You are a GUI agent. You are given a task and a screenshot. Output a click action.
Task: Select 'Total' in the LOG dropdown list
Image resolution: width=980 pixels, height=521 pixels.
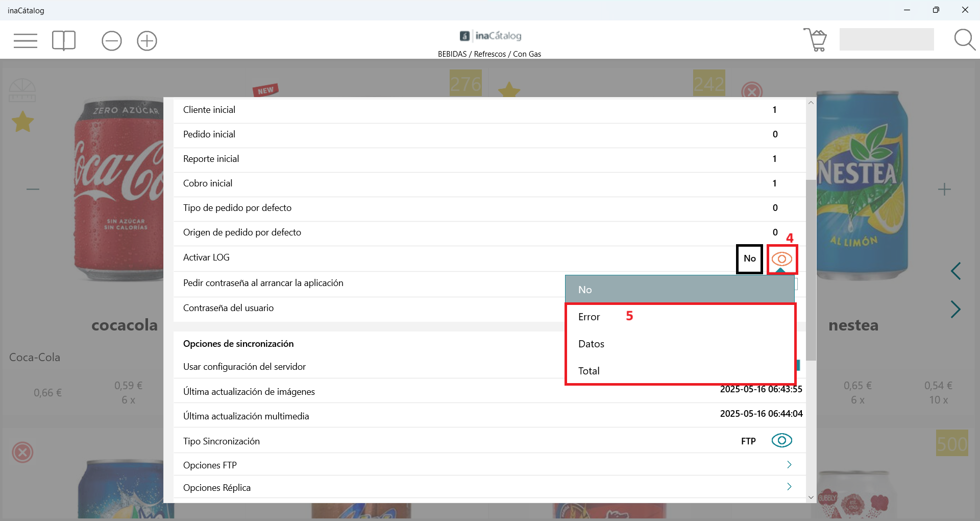pos(680,371)
